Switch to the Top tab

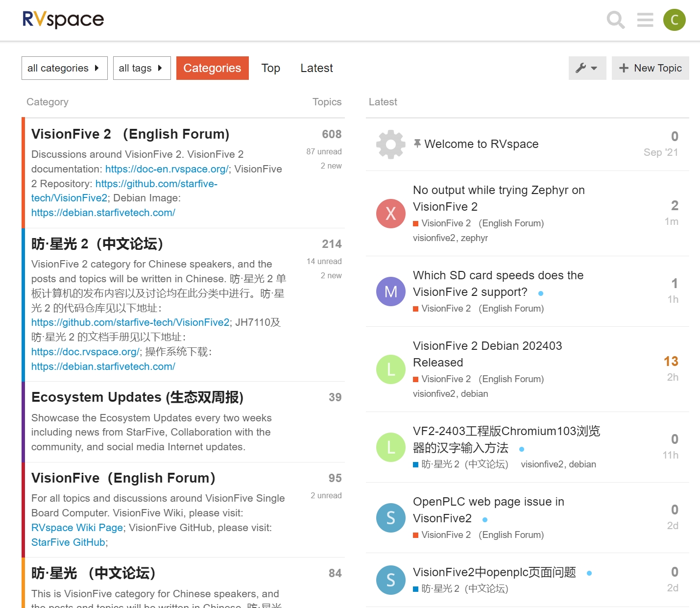(x=270, y=68)
